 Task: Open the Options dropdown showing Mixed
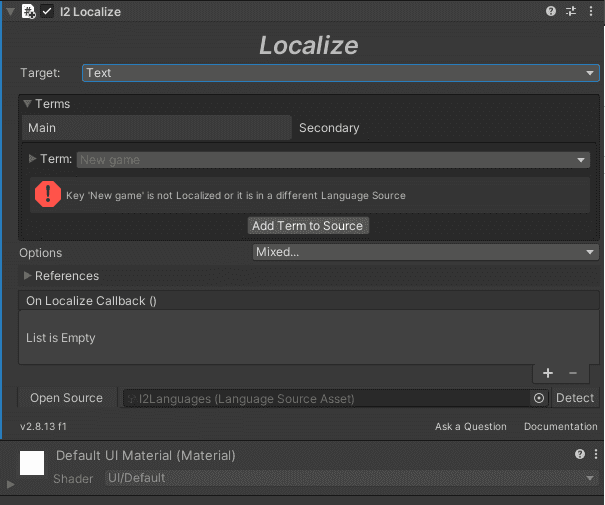tap(426, 252)
